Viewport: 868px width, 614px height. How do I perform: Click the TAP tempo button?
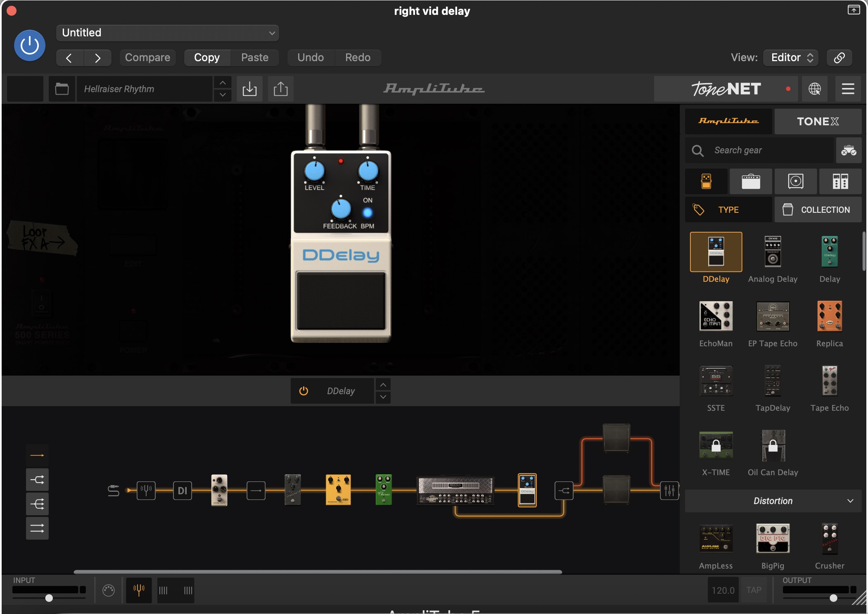click(x=754, y=590)
